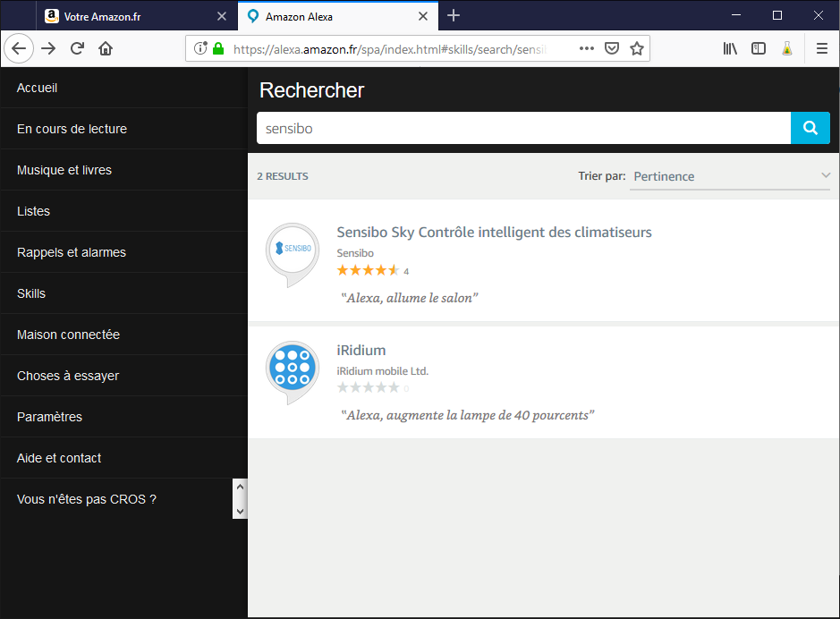
Task: Open Sensibo Sky Contrôle intelligent des climatiseurs
Action: pyautogui.click(x=494, y=233)
